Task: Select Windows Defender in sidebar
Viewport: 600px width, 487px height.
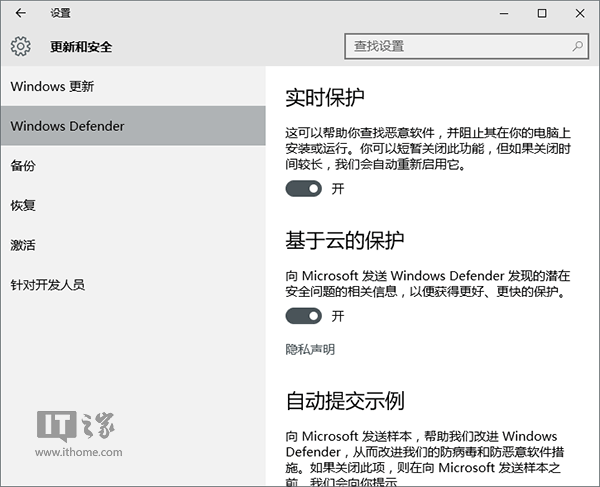Action: (67, 126)
